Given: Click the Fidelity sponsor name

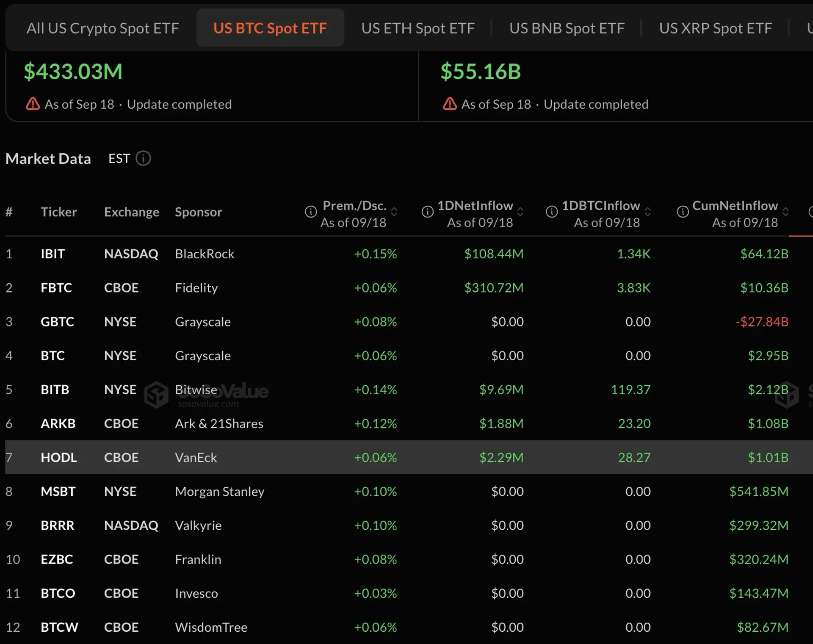Looking at the screenshot, I should (196, 287).
